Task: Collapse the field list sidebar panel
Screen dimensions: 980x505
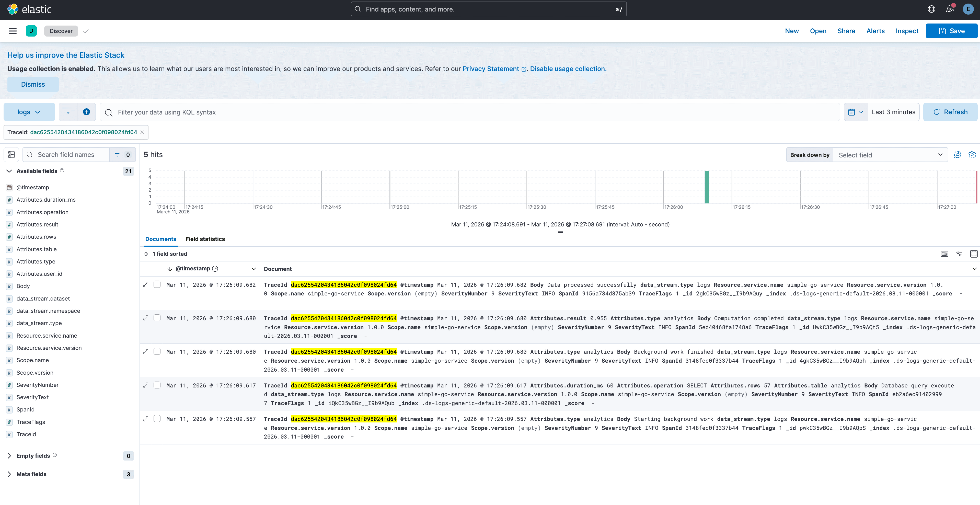Action: click(x=11, y=155)
